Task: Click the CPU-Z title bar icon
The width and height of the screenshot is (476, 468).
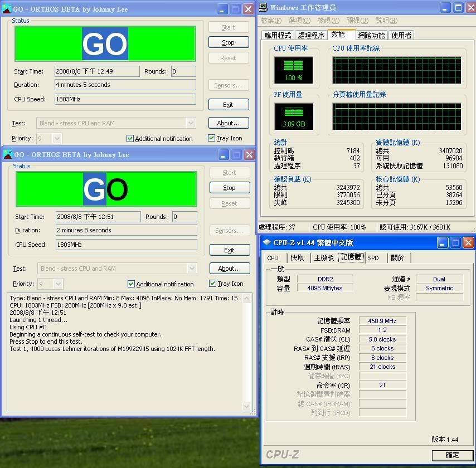Action: (x=266, y=242)
